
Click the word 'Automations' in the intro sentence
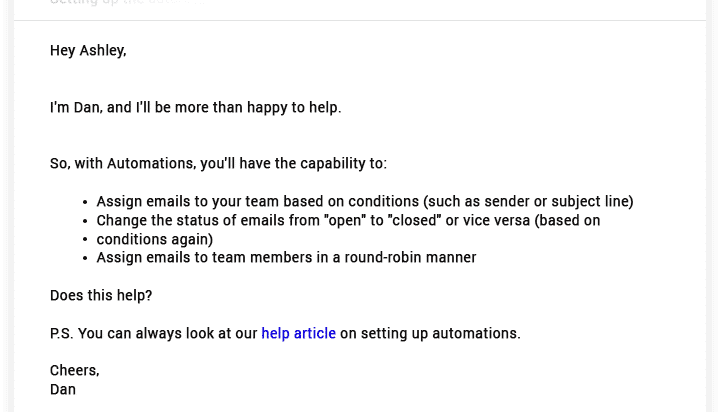point(152,163)
